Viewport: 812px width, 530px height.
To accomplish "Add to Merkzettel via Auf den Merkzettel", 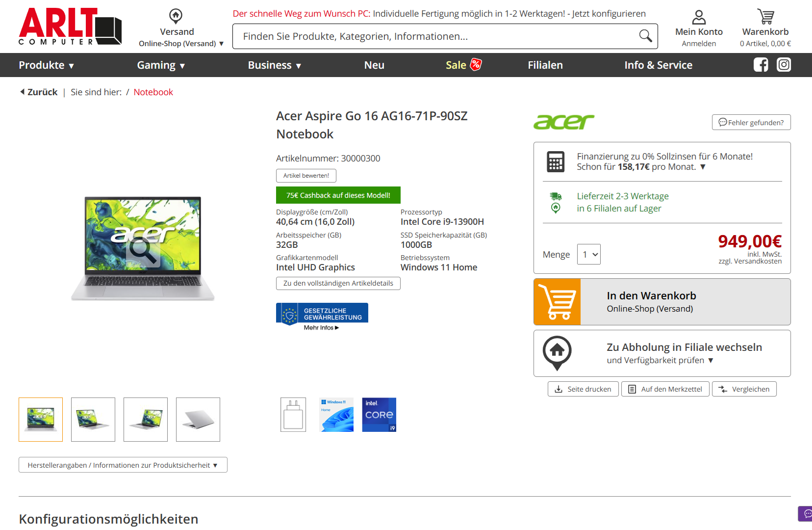I will coord(665,389).
